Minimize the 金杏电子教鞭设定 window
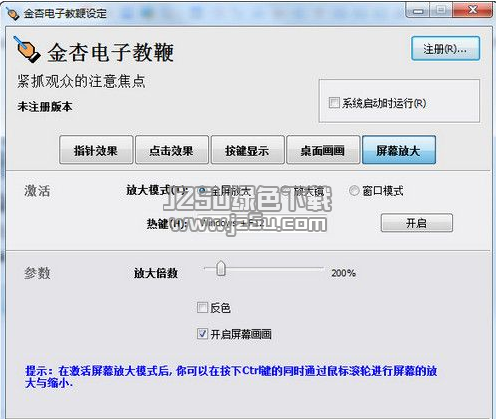This screenshot has width=496, height=419. point(418,11)
